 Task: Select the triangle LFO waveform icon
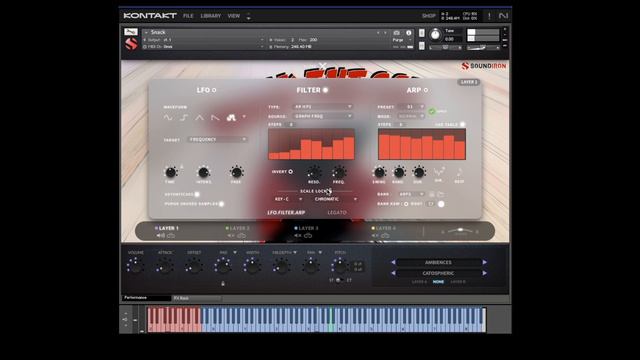click(x=199, y=118)
